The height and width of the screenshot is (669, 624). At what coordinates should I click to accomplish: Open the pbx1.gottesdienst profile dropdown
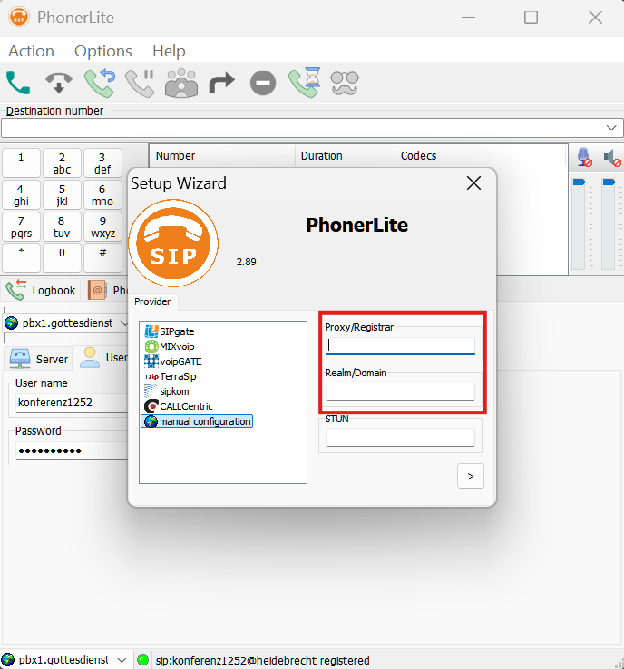pyautogui.click(x=124, y=323)
